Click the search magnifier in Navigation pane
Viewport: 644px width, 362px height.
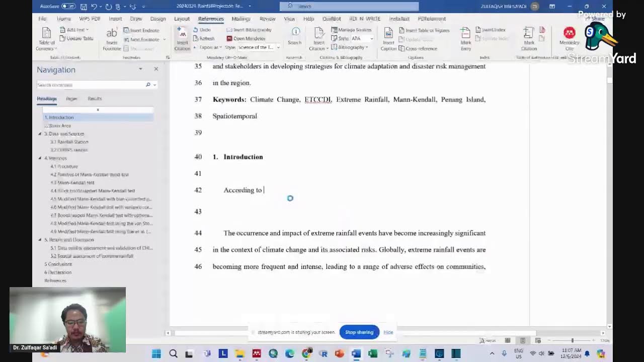tap(148, 84)
